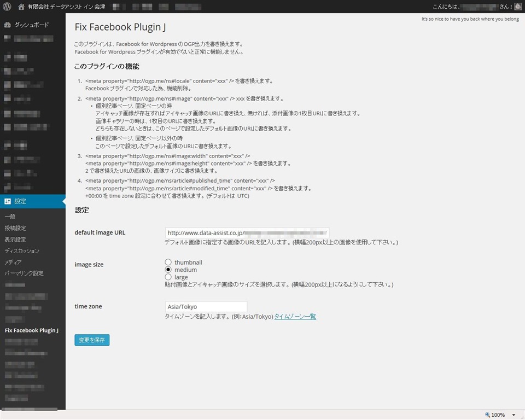Click the Fix Facebook Plugin J heading

(120, 27)
